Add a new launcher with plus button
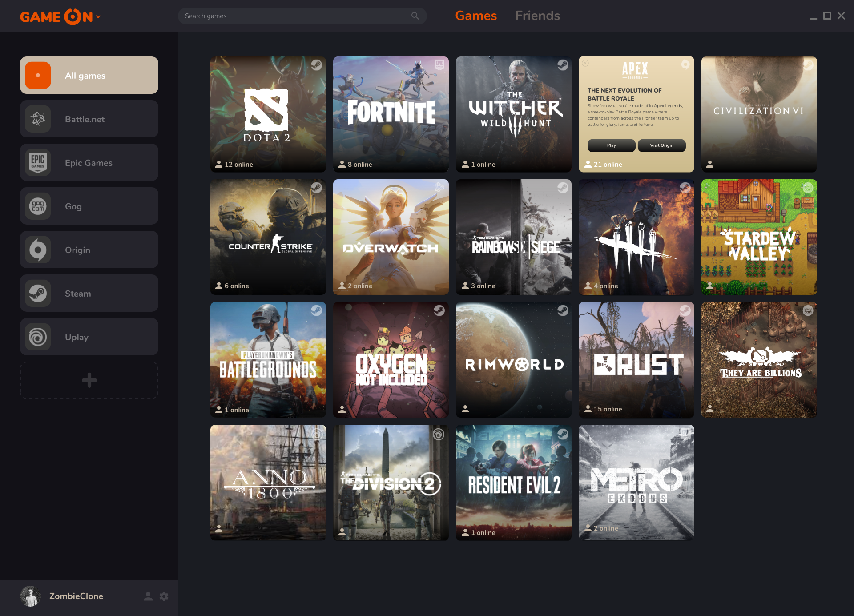 (x=89, y=380)
